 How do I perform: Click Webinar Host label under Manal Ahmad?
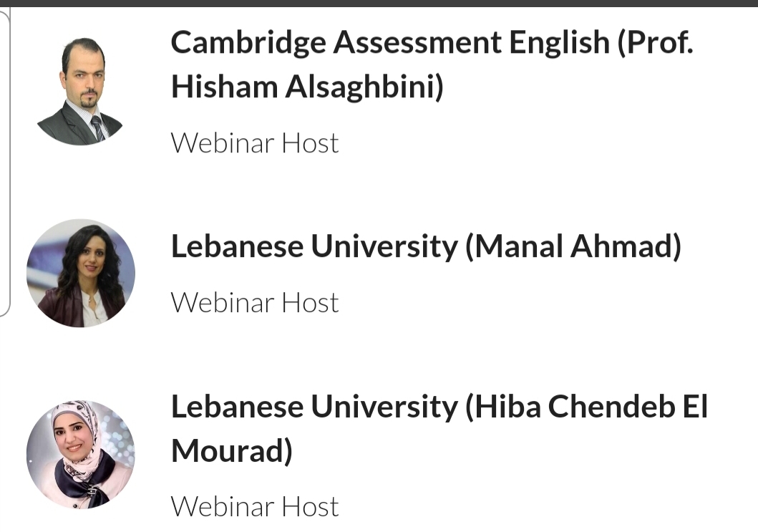point(255,303)
